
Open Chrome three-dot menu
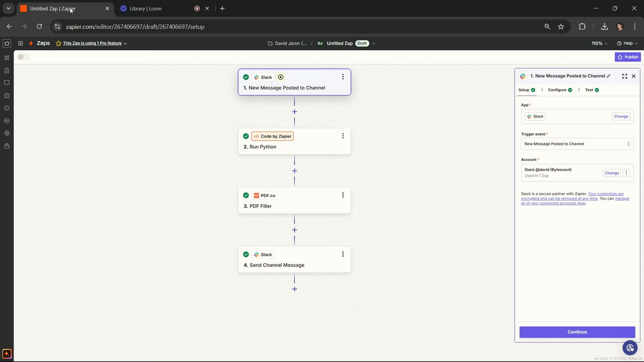pos(634,27)
